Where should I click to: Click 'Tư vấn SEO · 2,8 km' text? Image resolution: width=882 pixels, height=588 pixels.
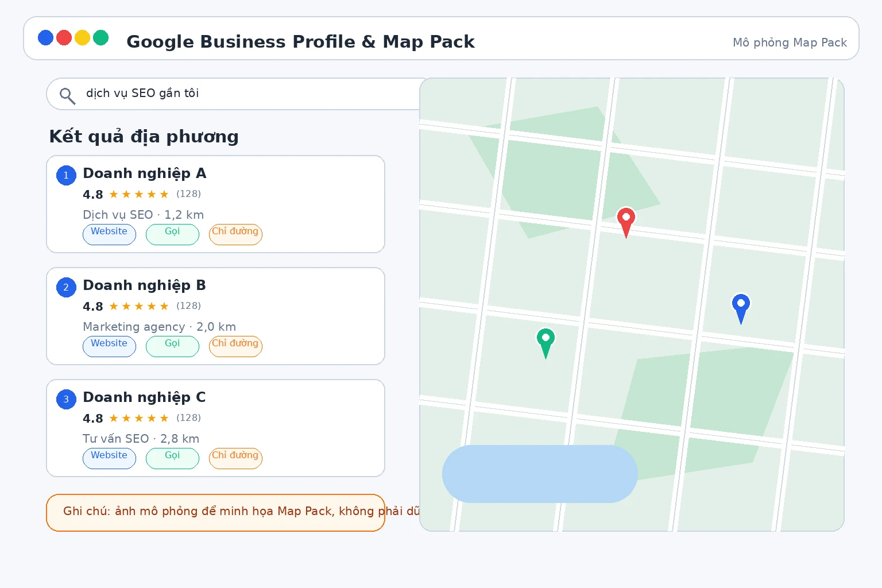(x=141, y=439)
